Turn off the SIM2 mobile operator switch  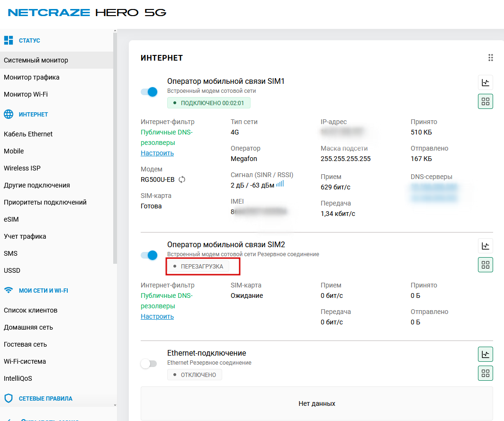[149, 255]
